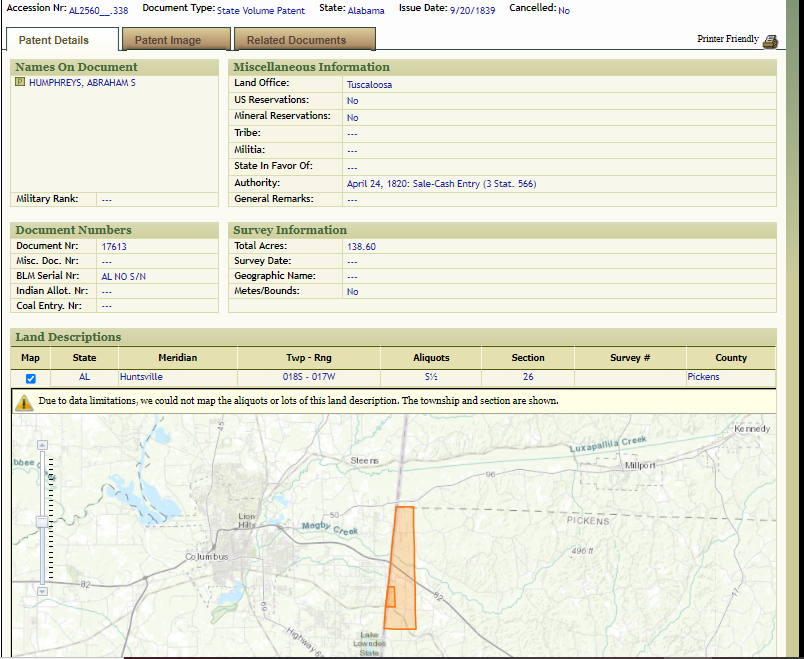Click the Printer Friendly text link
The height and width of the screenshot is (659, 804).
click(727, 39)
